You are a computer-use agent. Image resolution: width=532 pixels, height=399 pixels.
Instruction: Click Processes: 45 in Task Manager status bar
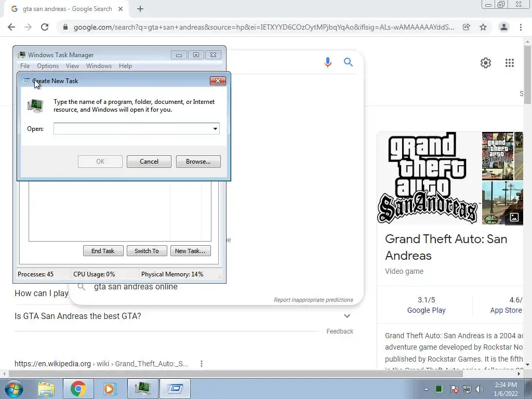(35, 274)
